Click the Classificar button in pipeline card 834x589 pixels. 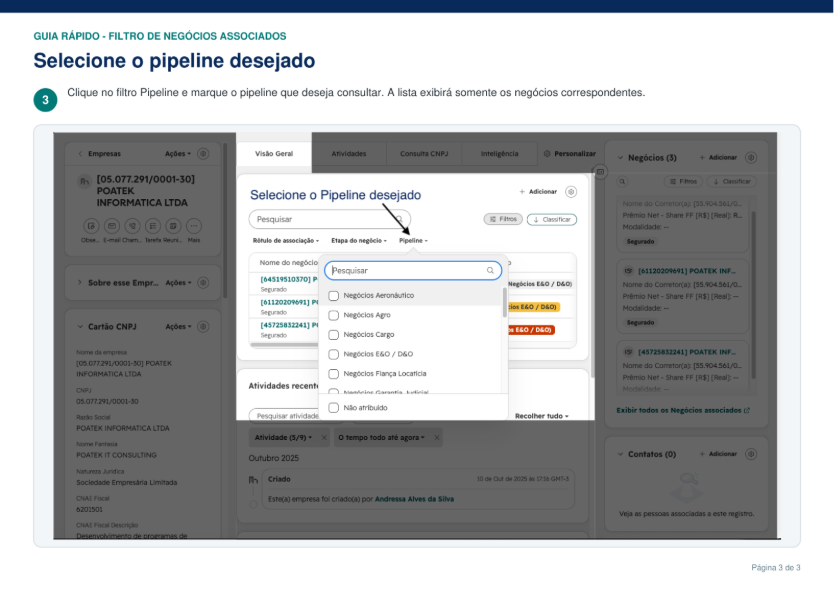(552, 219)
